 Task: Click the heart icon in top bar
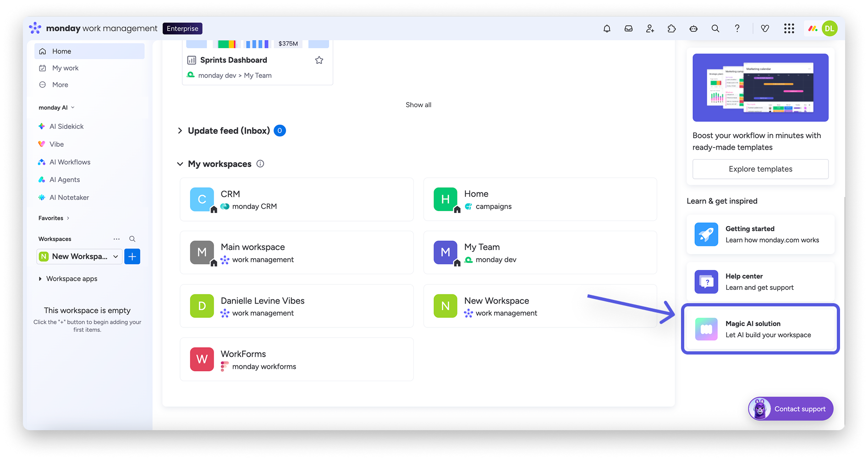(x=765, y=28)
